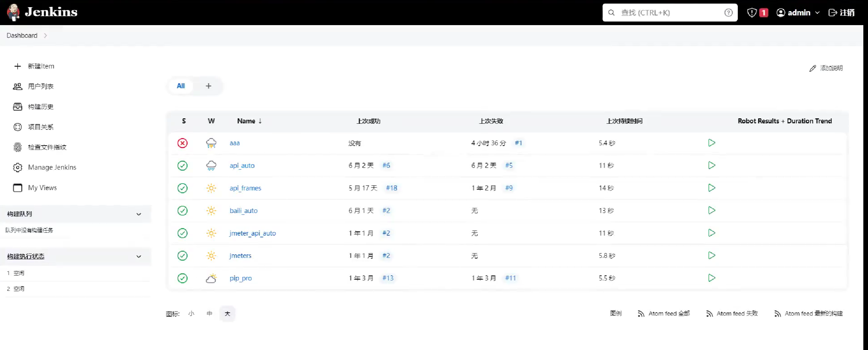This screenshot has width=868, height=350.
Task: Set icon size to 大
Action: tap(227, 313)
